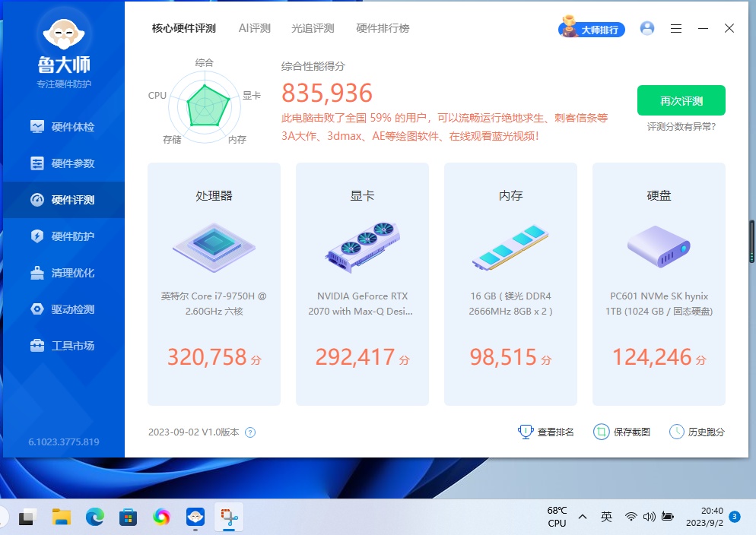Open 工具市场 in the sidebar
Viewport: 756px width, 535px height.
63,346
